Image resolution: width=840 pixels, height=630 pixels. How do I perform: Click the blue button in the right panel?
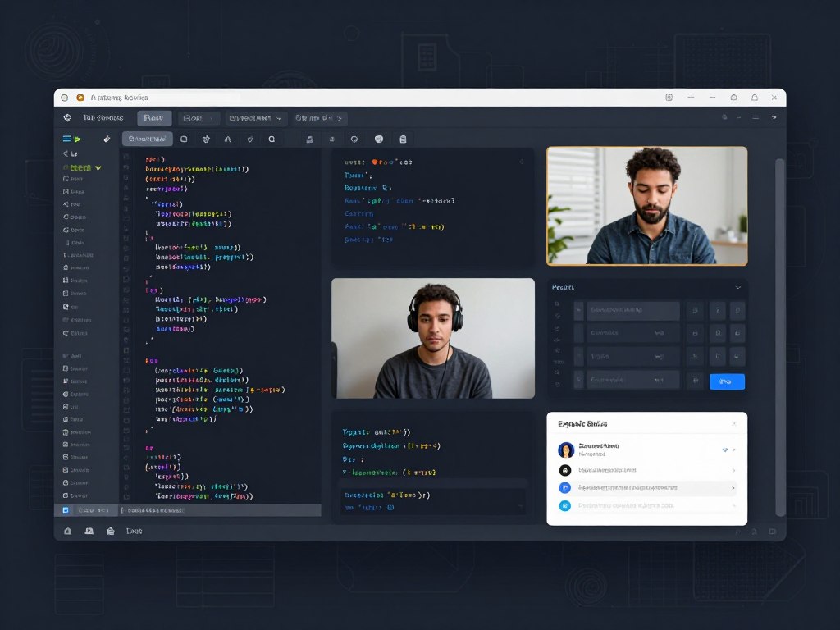click(x=727, y=381)
